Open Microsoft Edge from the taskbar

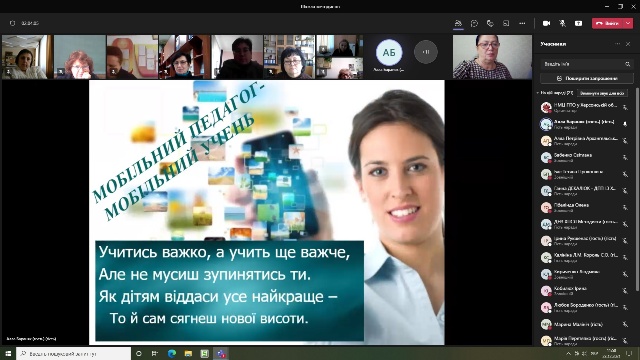(171, 353)
